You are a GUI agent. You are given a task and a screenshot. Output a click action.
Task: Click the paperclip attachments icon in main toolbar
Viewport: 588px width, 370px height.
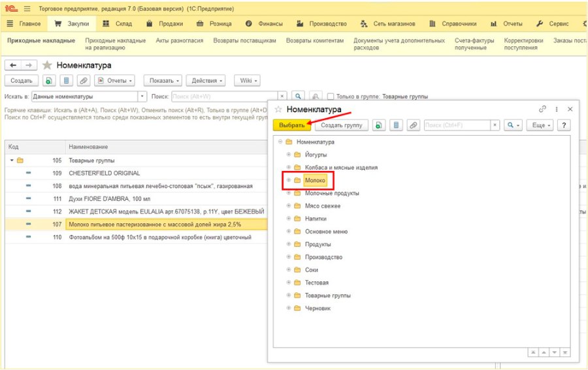[83, 80]
